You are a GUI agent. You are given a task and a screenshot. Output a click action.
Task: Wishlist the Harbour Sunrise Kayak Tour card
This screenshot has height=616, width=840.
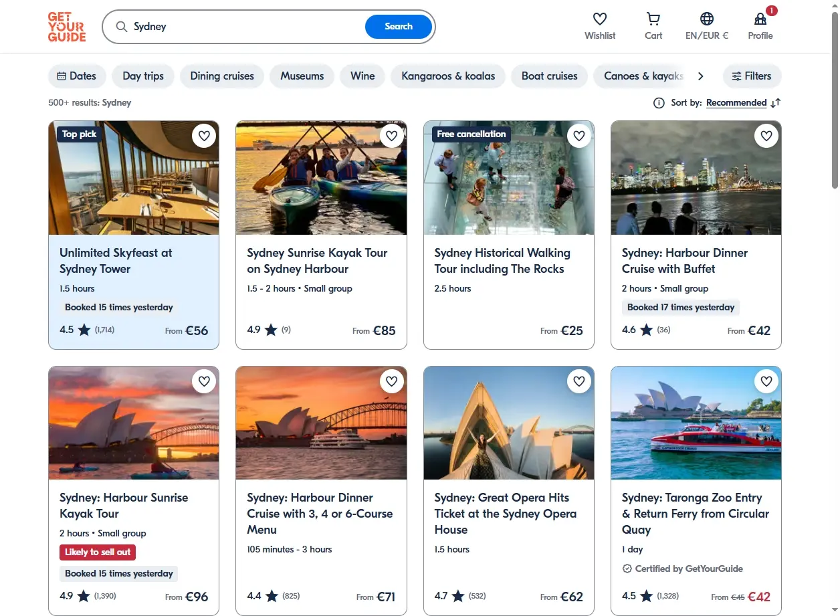204,381
